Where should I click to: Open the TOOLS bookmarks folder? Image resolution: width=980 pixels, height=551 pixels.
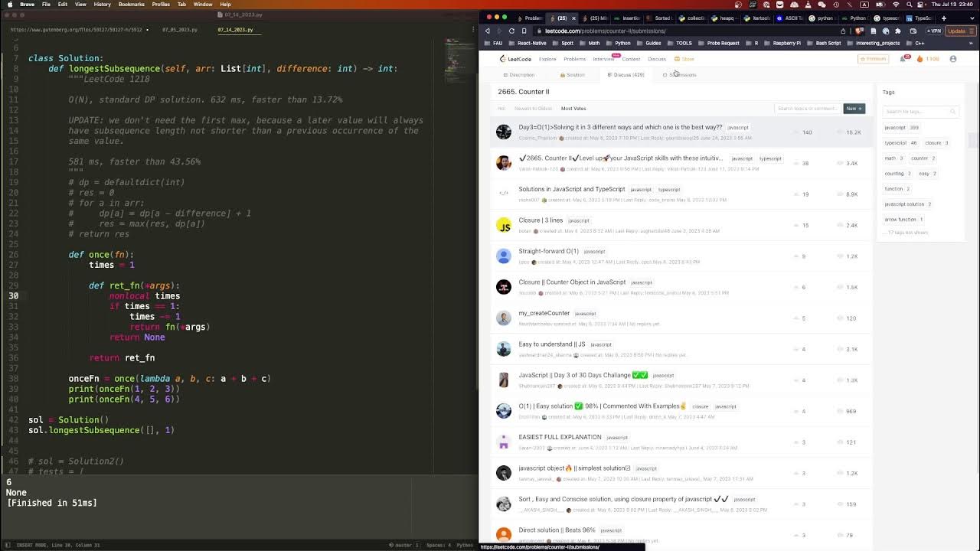point(680,43)
